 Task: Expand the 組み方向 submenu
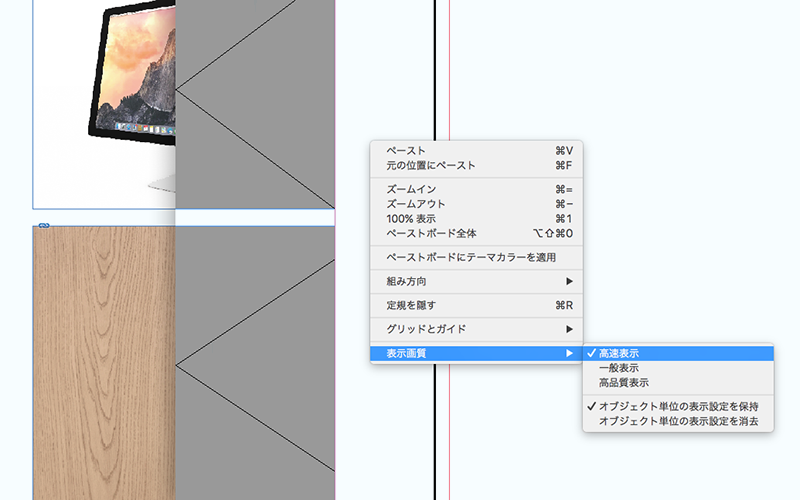pyautogui.click(x=477, y=282)
